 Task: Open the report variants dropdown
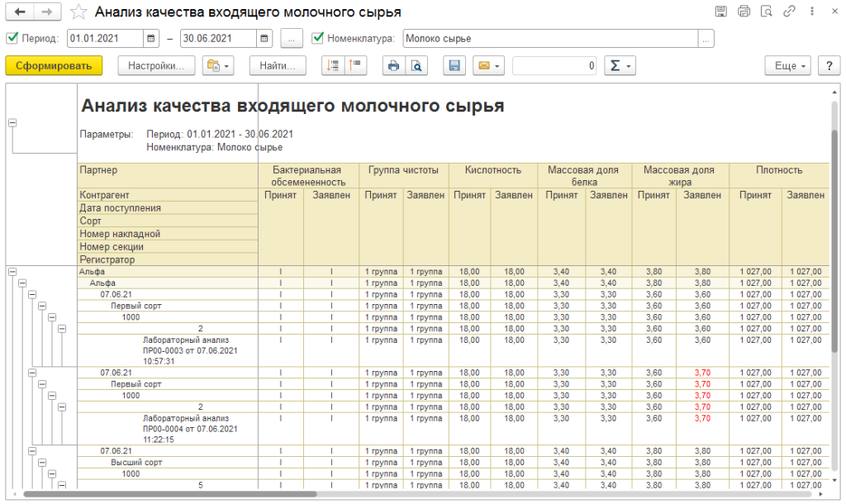pos(218,66)
